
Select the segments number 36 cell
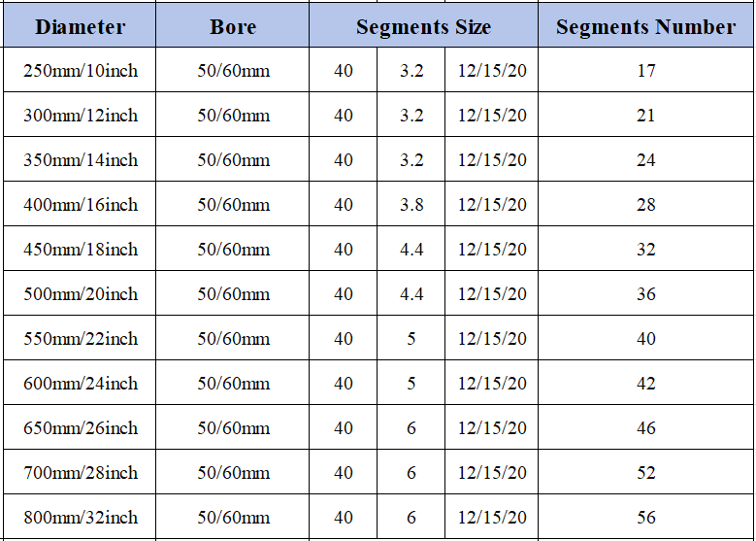pyautogui.click(x=646, y=294)
